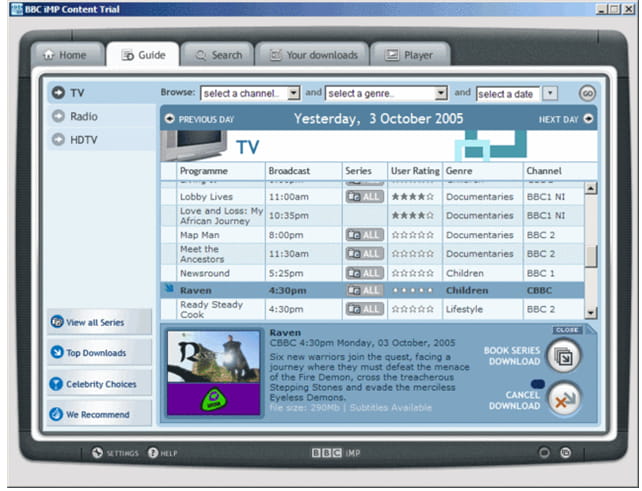Viewport: 642px width, 491px height.
Task: Go to Previous Day
Action: coord(199,119)
